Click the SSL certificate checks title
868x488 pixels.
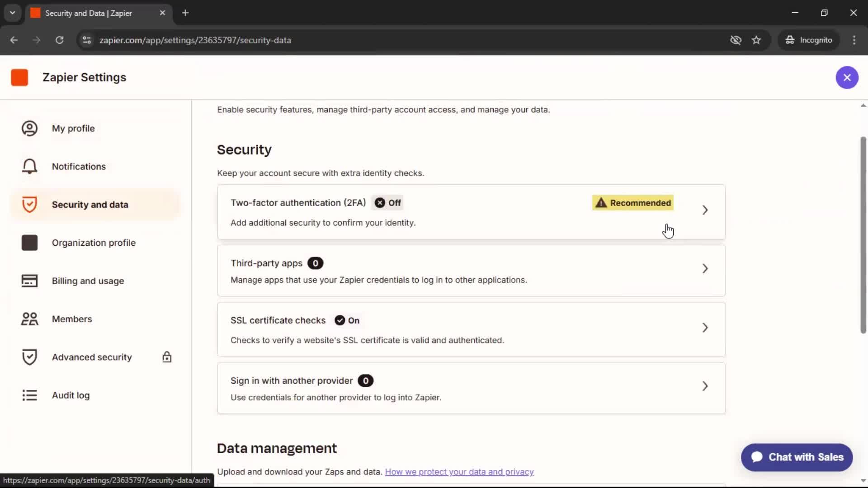[278, 320]
